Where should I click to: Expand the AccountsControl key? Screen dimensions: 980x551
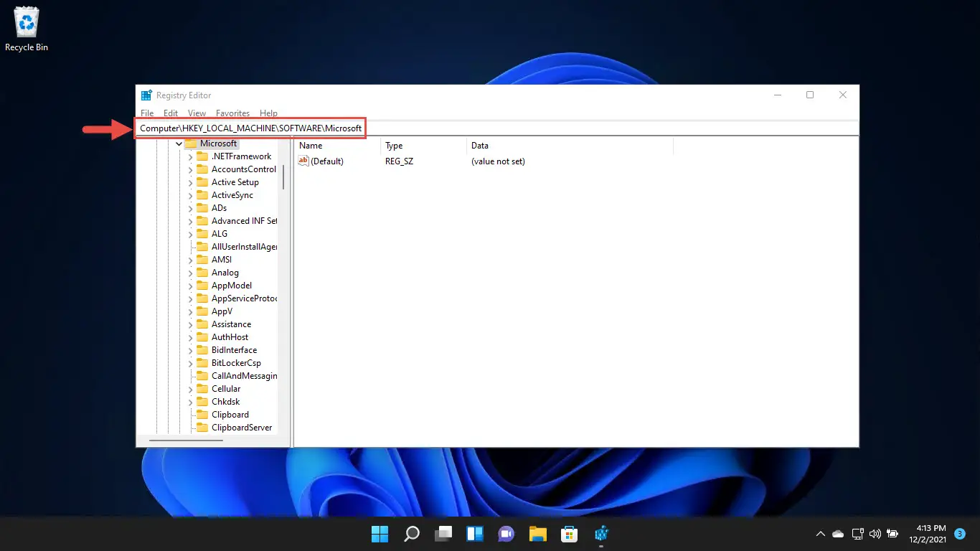[190, 169]
